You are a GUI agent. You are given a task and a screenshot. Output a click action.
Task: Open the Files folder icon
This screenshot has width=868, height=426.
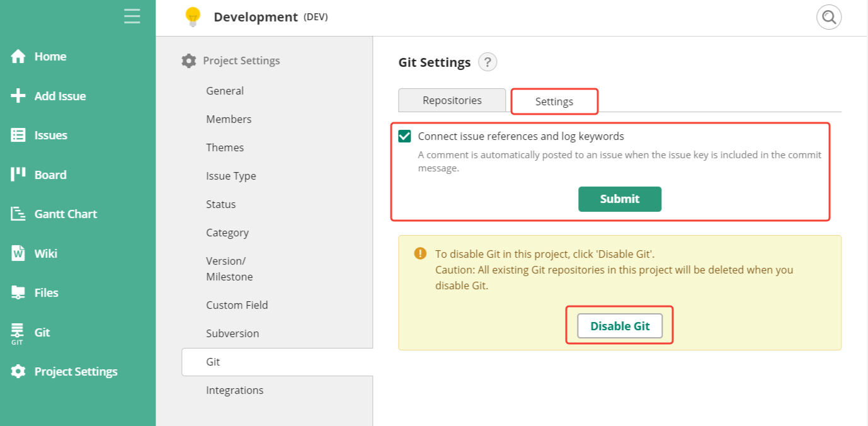18,292
